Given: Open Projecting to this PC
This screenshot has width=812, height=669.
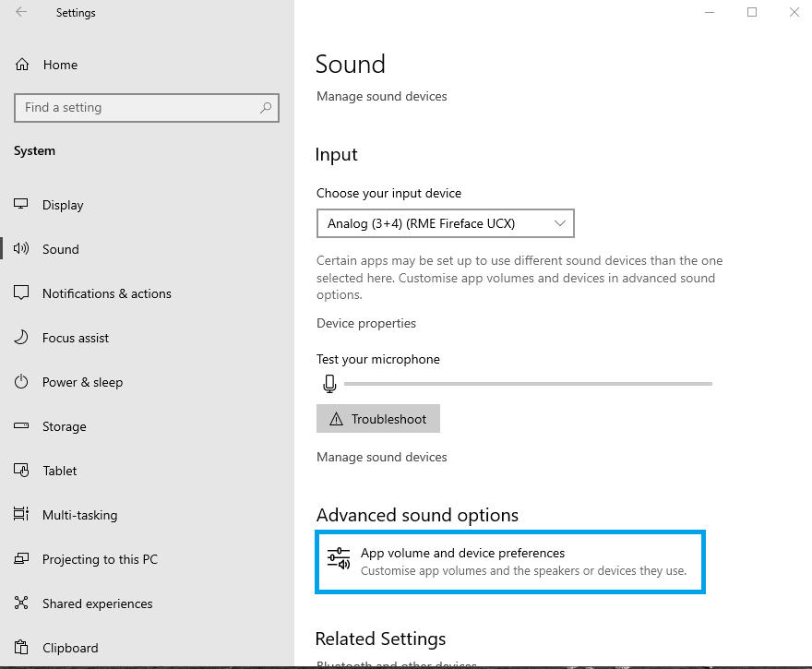Looking at the screenshot, I should pyautogui.click(x=100, y=559).
